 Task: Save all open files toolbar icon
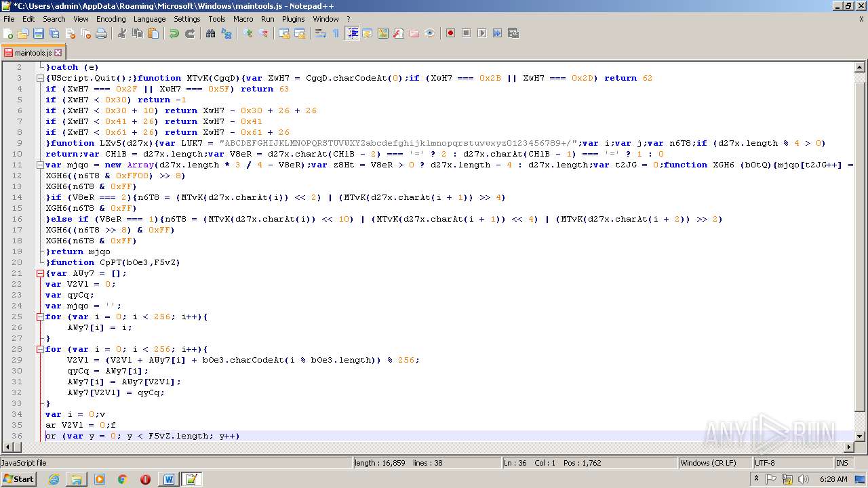point(54,33)
